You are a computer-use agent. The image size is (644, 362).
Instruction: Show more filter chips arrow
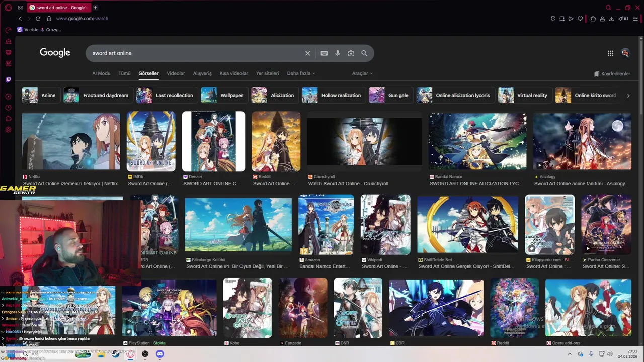click(x=628, y=95)
